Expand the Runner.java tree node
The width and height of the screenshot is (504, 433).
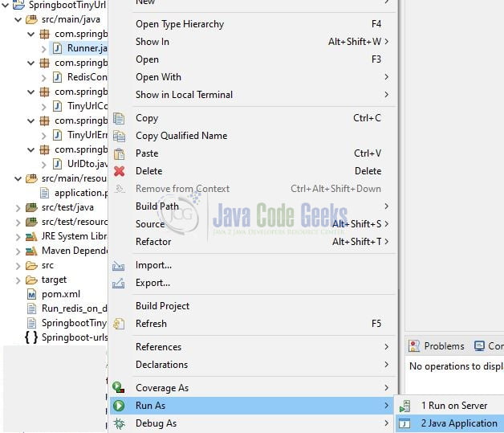[x=43, y=48]
